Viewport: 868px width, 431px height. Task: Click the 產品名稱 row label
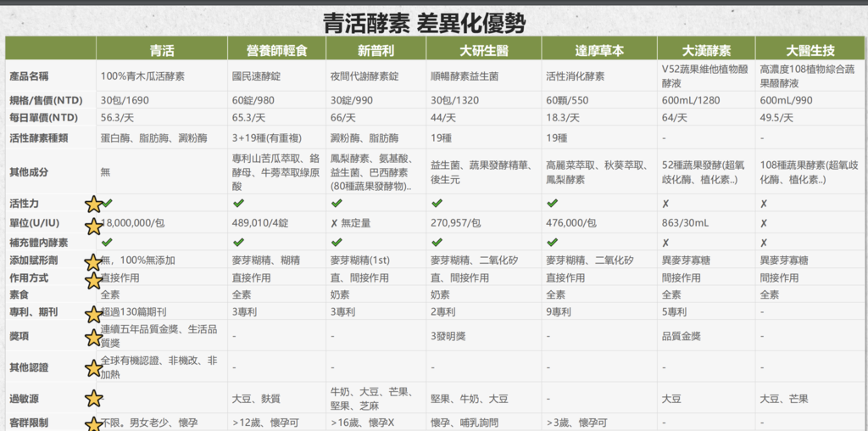coord(30,76)
